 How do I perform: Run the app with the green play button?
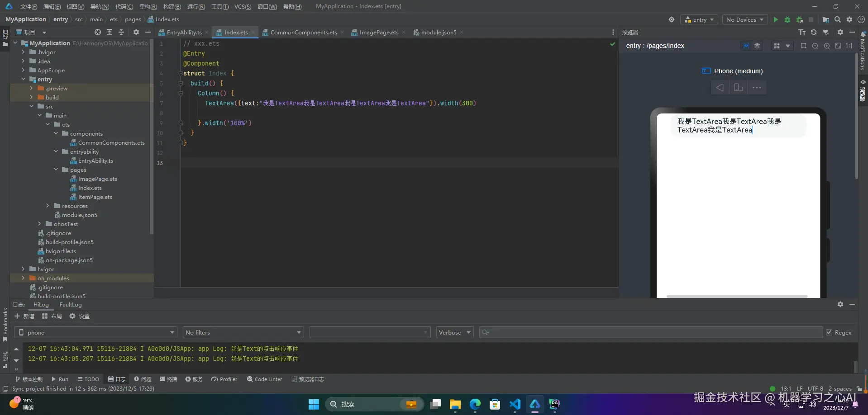tap(776, 19)
